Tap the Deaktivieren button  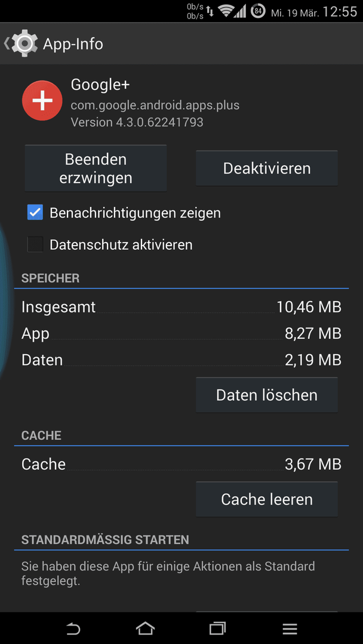click(267, 168)
